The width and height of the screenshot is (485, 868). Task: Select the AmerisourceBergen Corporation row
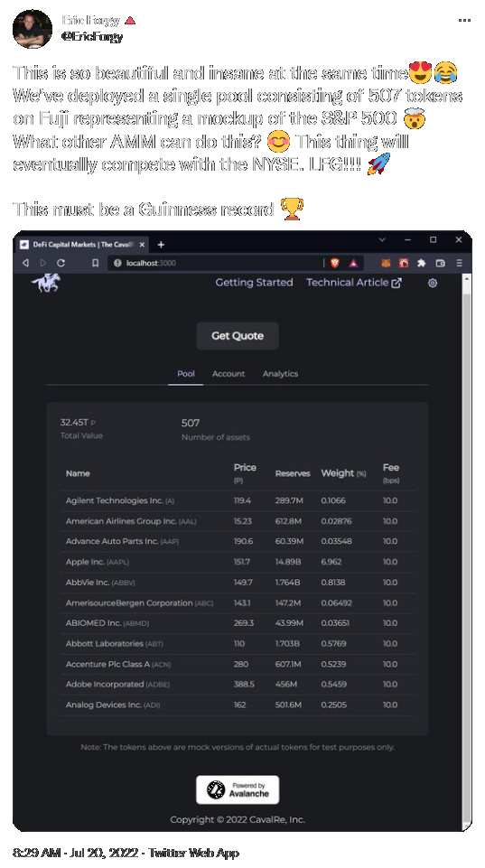click(237, 602)
